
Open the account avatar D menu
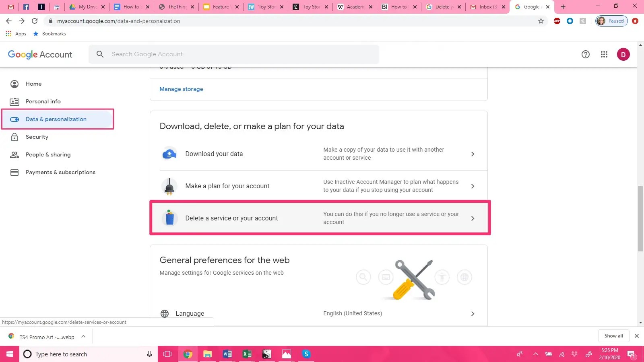pyautogui.click(x=623, y=54)
